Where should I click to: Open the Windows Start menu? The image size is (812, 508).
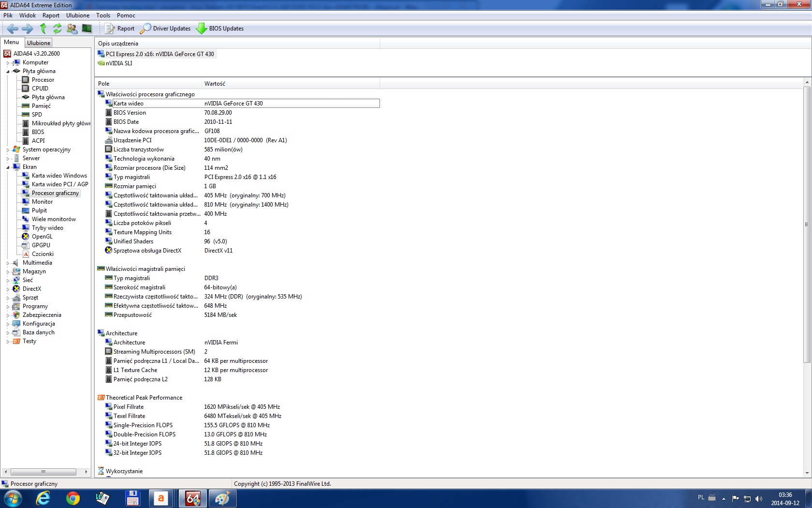pyautogui.click(x=13, y=498)
